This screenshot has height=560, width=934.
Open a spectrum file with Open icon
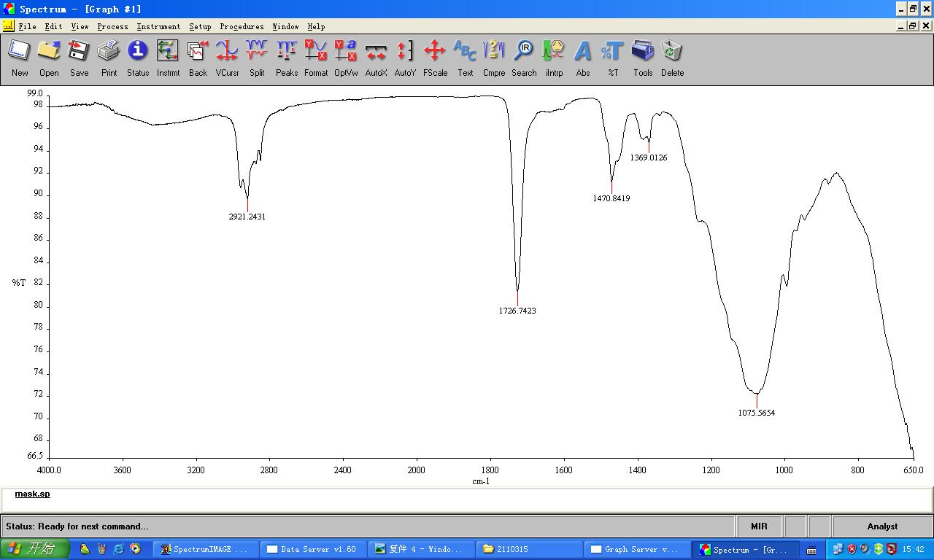point(49,58)
